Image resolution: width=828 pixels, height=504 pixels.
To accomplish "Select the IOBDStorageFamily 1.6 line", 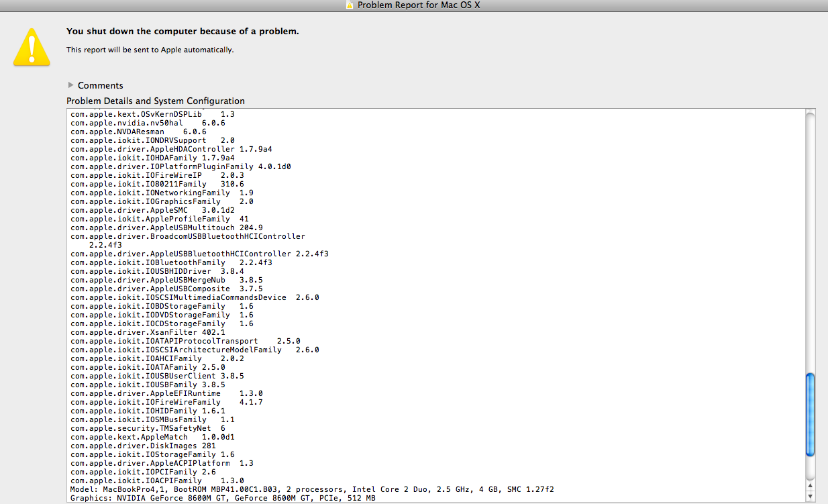I will tap(162, 306).
